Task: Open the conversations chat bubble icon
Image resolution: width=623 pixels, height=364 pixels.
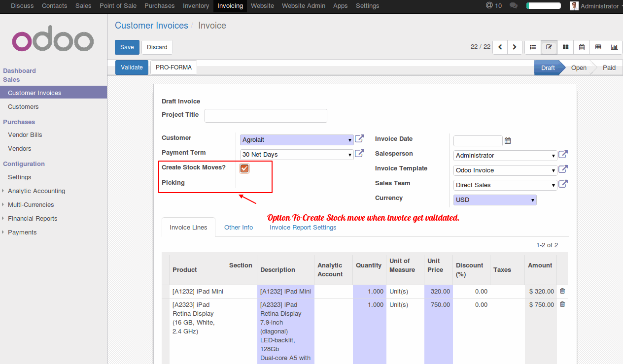Action: [x=514, y=6]
